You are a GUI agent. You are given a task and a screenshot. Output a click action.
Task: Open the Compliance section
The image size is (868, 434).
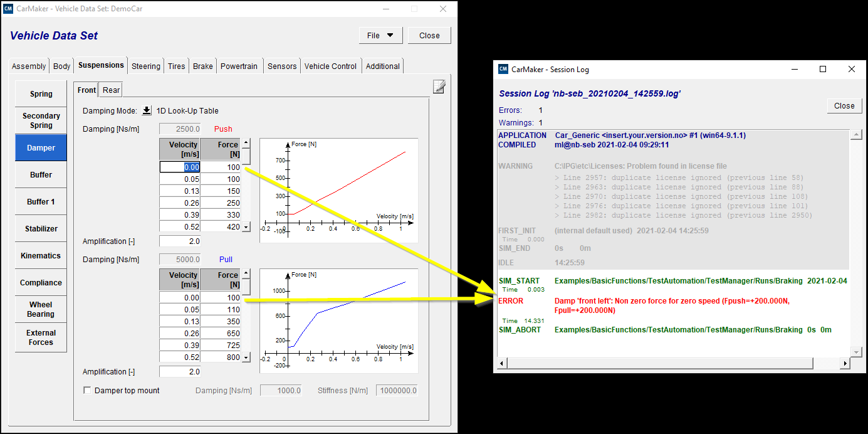pos(41,283)
